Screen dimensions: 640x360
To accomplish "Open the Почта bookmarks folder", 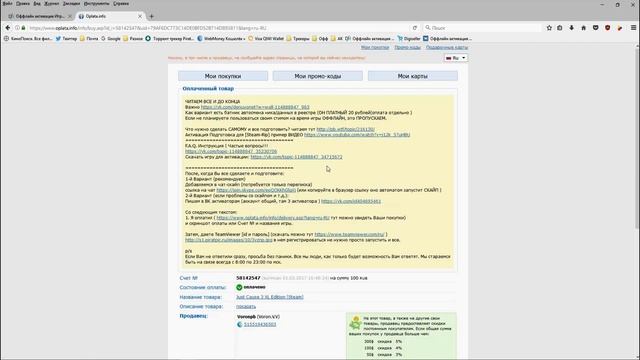I will tap(89, 39).
